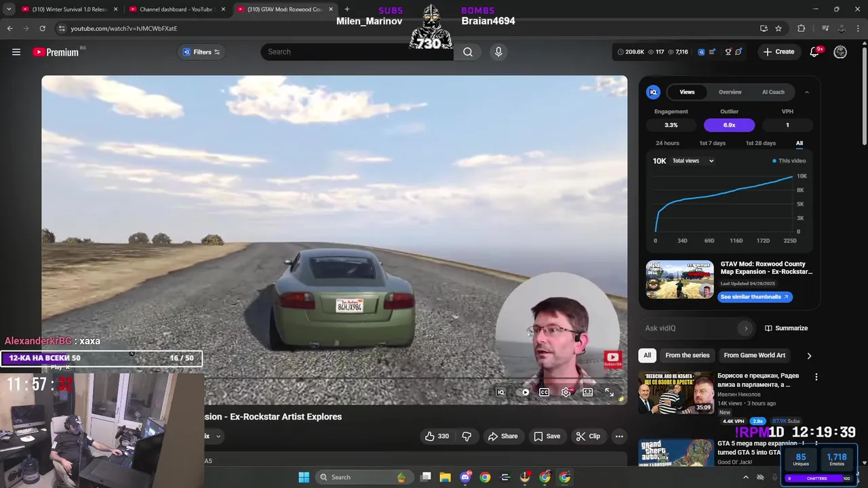Submit Ask vidIQ arrow button

tap(746, 328)
